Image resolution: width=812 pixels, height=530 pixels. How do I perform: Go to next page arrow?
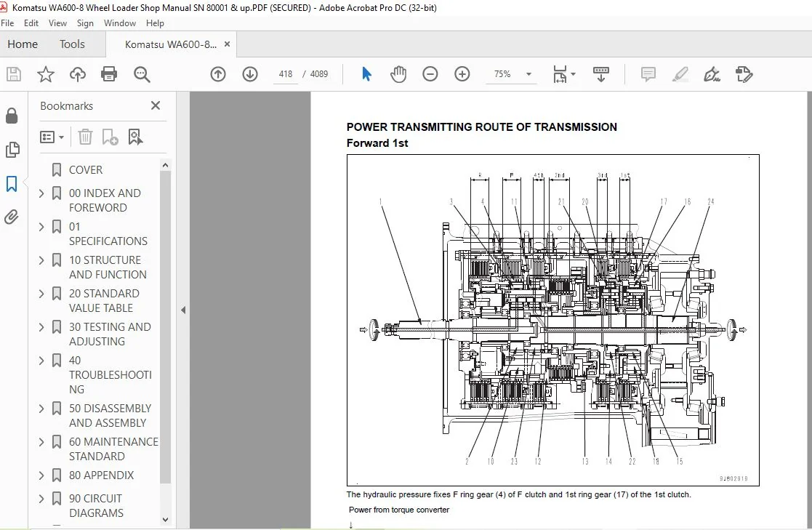pos(250,74)
